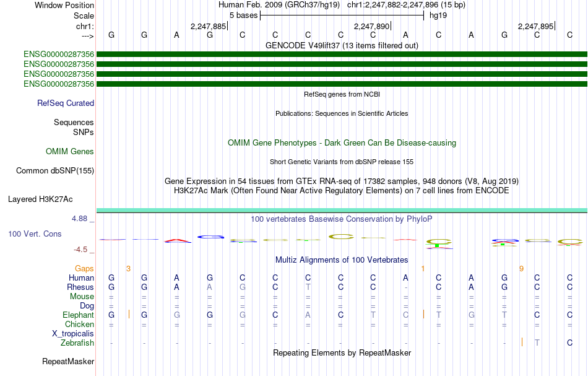588x376 pixels.
Task: Click the Human species row label
Action: (81, 278)
